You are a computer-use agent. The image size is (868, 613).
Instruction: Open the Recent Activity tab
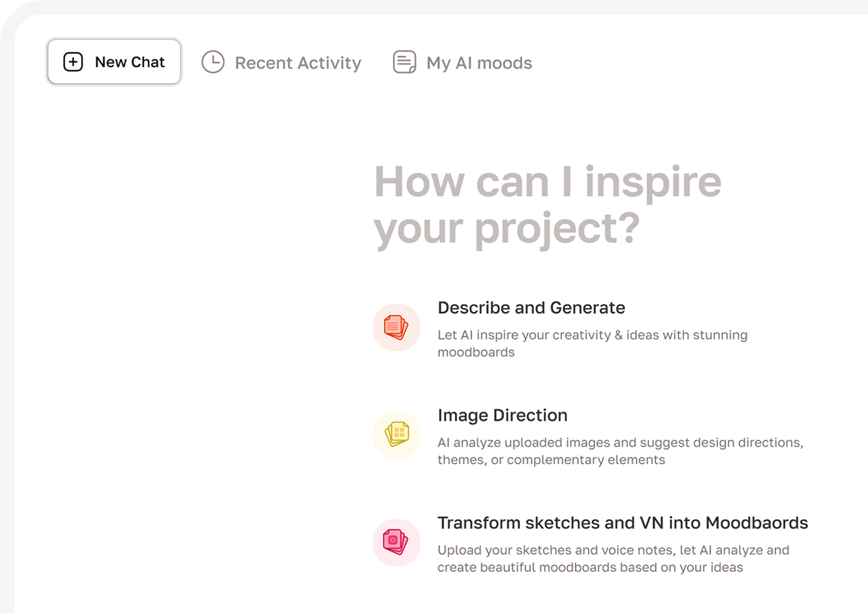pos(297,63)
